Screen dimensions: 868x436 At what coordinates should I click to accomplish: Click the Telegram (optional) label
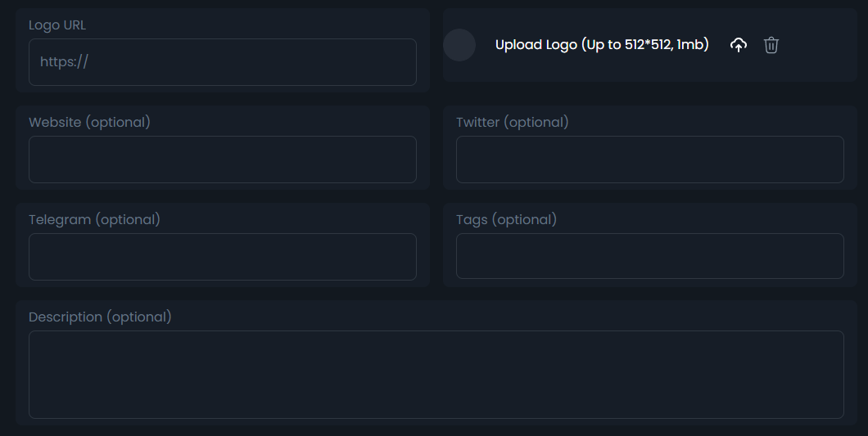click(x=95, y=220)
